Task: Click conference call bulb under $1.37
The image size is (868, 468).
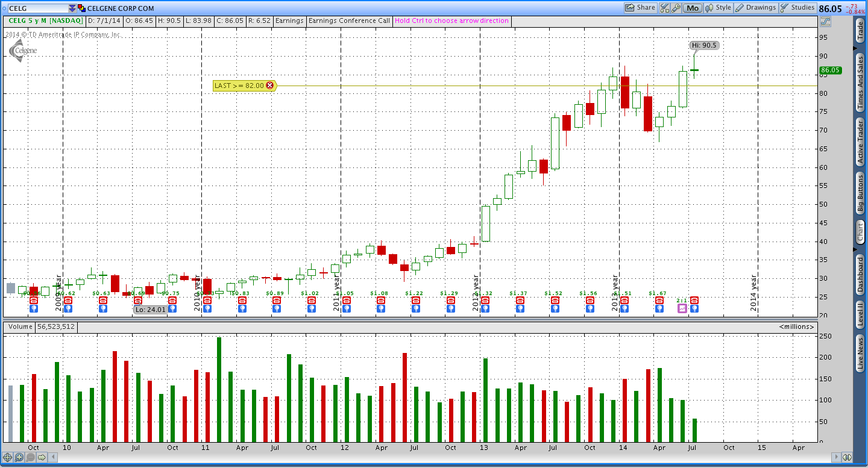Action: [x=520, y=308]
